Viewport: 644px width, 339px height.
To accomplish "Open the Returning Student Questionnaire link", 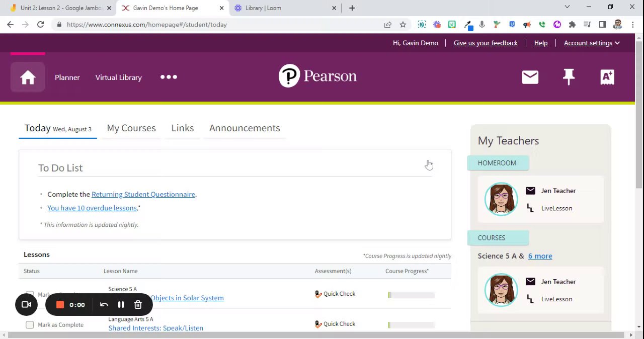I will pyautogui.click(x=143, y=194).
